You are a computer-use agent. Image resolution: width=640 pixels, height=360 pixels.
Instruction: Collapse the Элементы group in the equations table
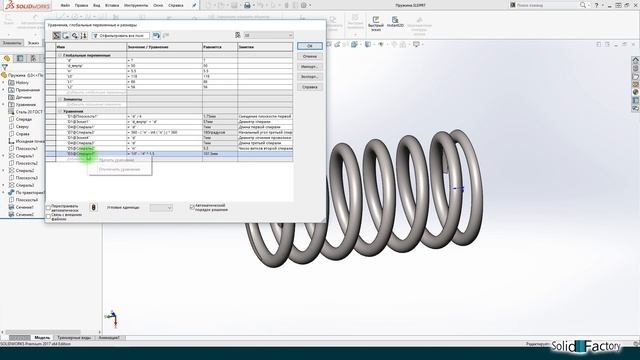tap(60, 99)
